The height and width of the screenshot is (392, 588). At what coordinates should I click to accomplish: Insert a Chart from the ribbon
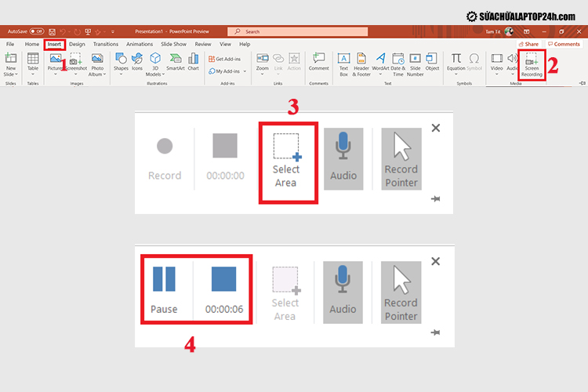click(x=193, y=62)
